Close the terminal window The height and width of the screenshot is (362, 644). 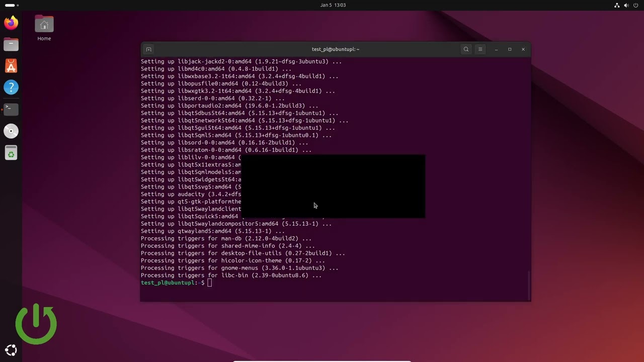tap(523, 49)
